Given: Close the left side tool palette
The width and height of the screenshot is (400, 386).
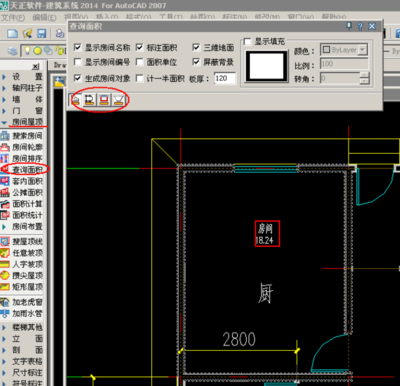Looking at the screenshot, I should pos(36,67).
